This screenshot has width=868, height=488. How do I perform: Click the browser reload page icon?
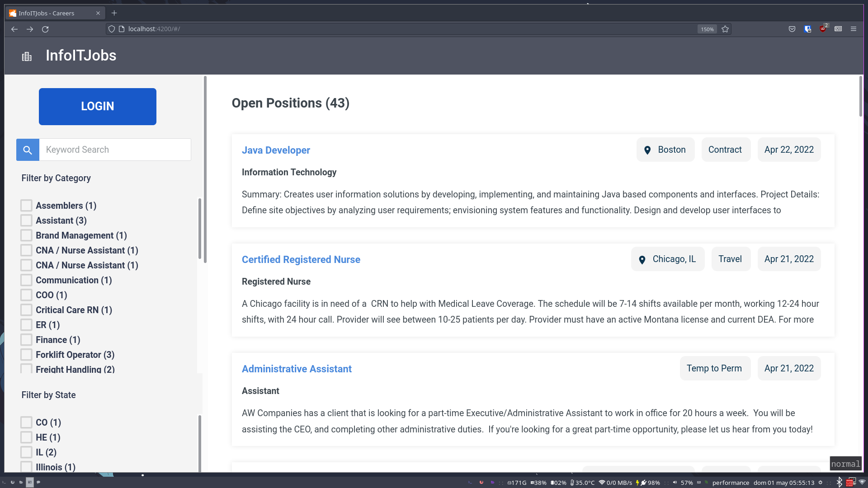pyautogui.click(x=45, y=29)
